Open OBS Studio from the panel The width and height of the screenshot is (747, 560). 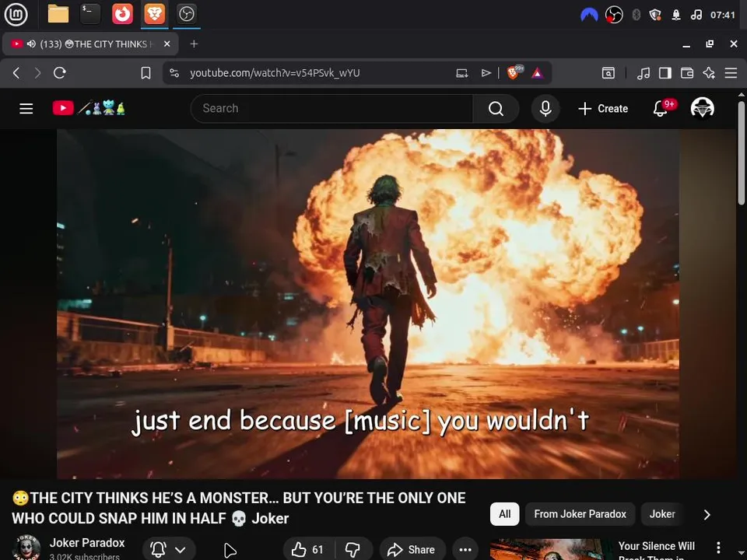186,14
